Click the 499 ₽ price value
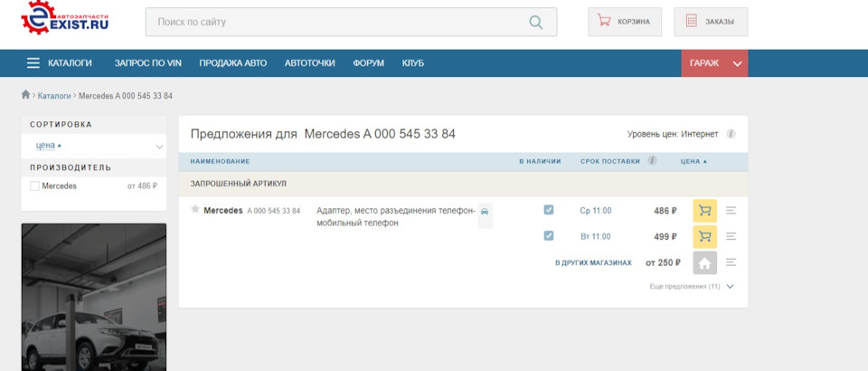868x371 pixels. (665, 237)
